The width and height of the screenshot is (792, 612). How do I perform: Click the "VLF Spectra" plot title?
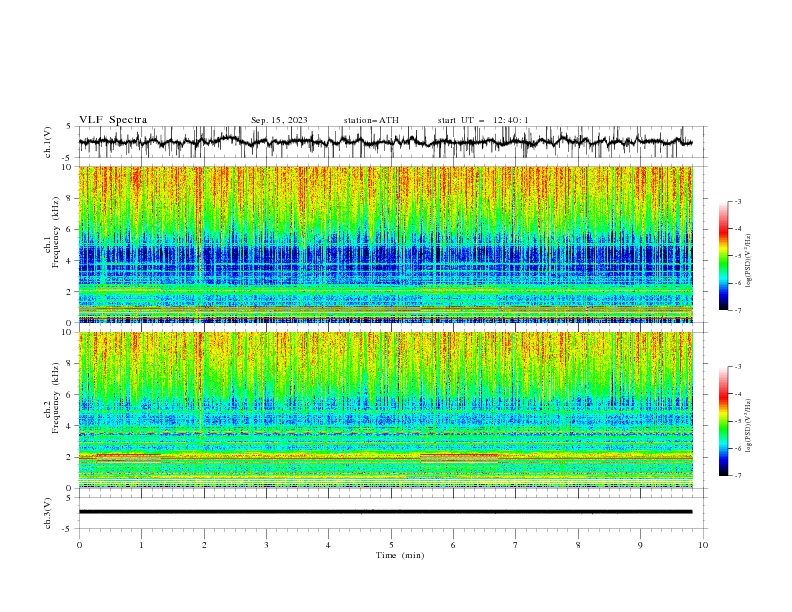[113, 120]
